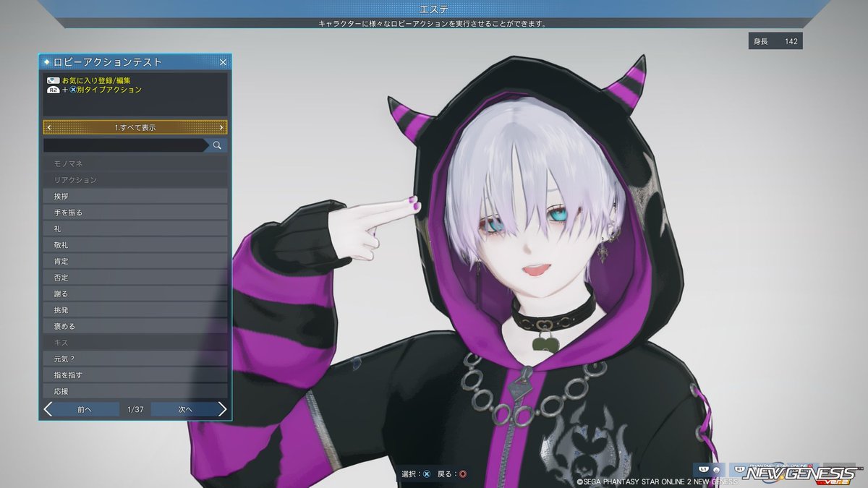Image resolution: width=868 pixels, height=488 pixels.
Task: Click the お気に入り登録/編集 hint text
Action: point(96,80)
